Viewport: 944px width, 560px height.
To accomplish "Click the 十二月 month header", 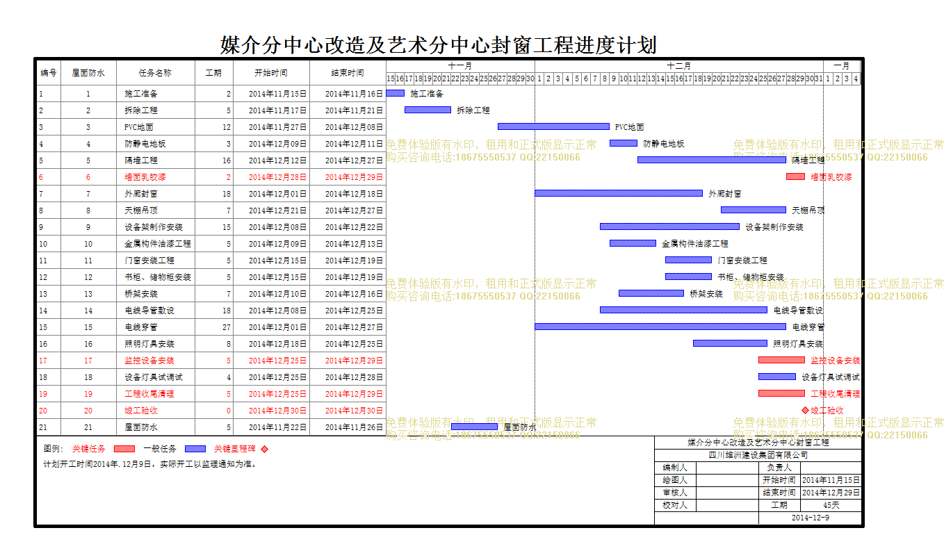I will [679, 66].
